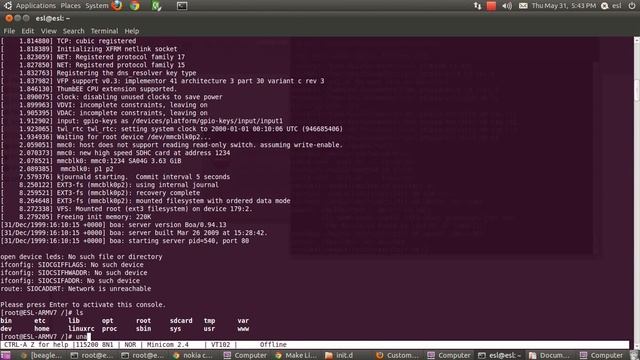
Task: Open the Terminal menu
Action: tap(104, 31)
